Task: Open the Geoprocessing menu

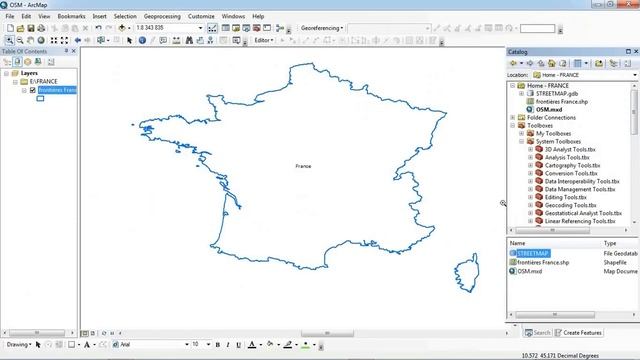Action: pos(162,16)
